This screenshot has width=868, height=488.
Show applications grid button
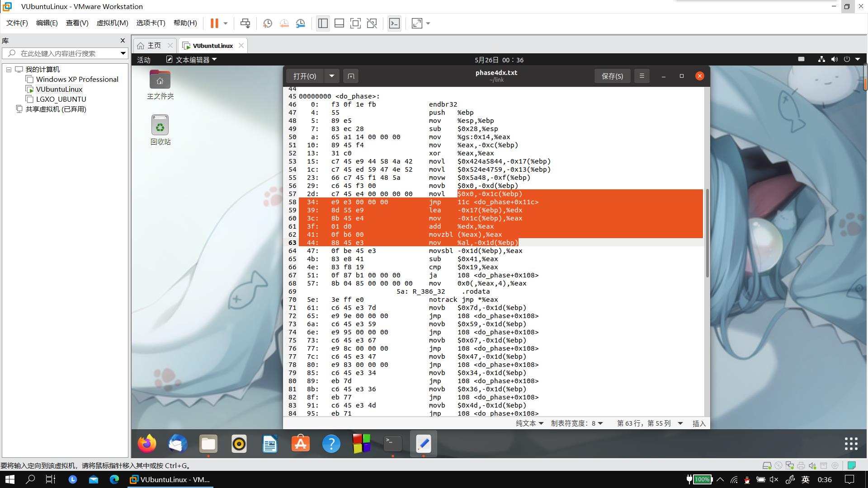tap(851, 444)
